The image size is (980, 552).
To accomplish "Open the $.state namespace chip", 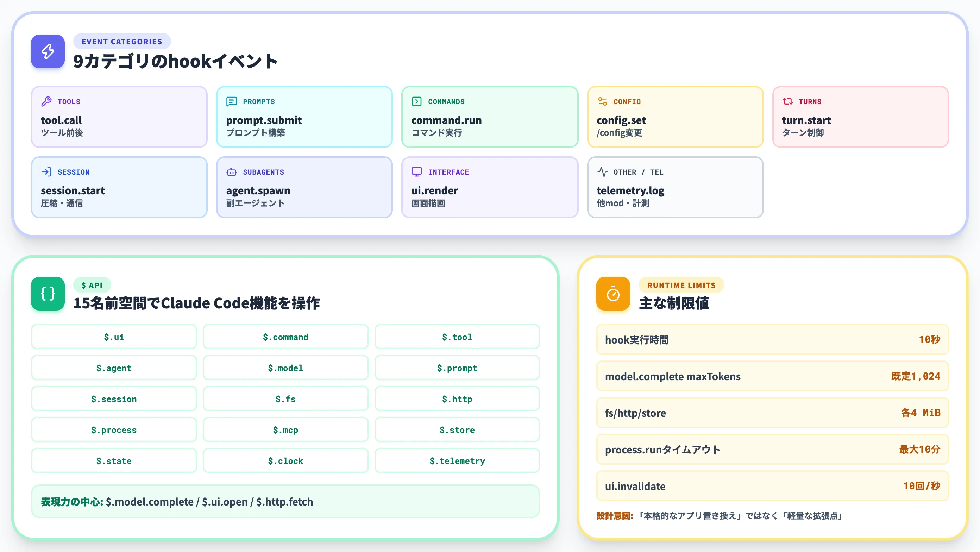I will pyautogui.click(x=114, y=461).
